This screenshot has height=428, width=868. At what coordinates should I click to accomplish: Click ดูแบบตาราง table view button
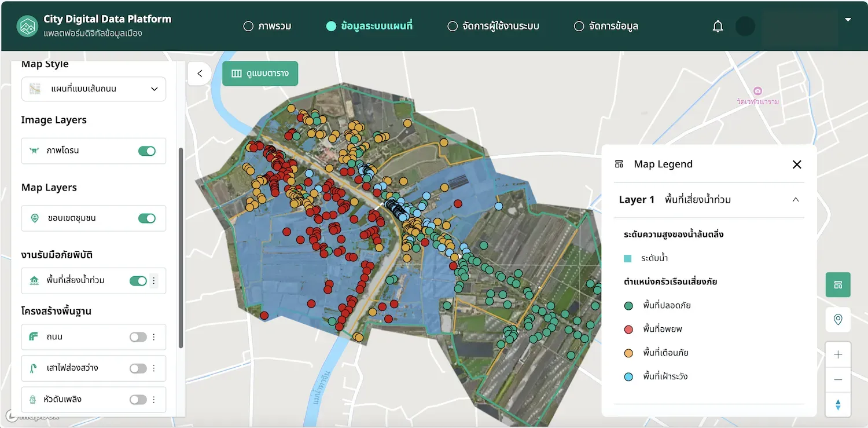pos(260,74)
